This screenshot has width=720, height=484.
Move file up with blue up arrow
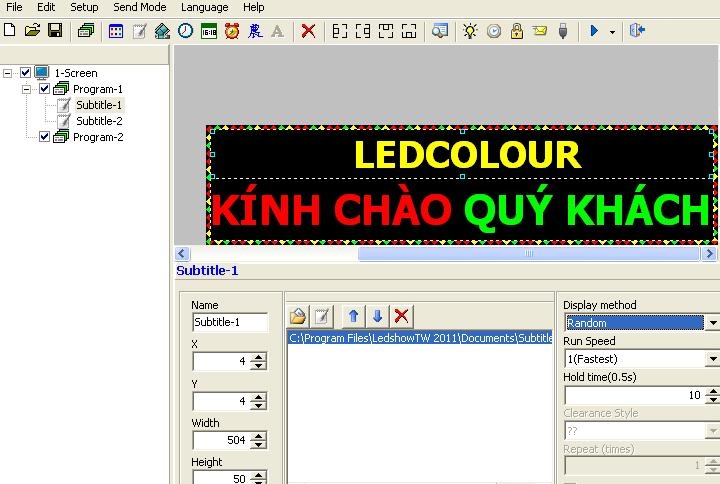point(353,316)
